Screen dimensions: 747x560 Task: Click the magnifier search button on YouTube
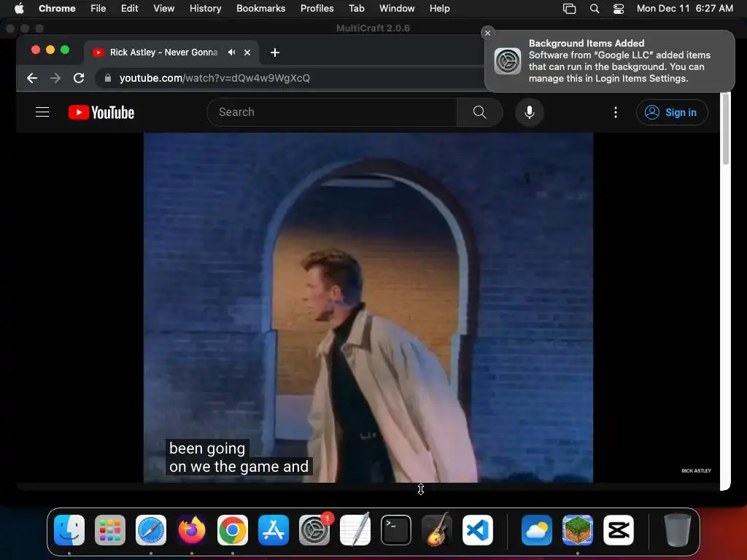(x=479, y=112)
